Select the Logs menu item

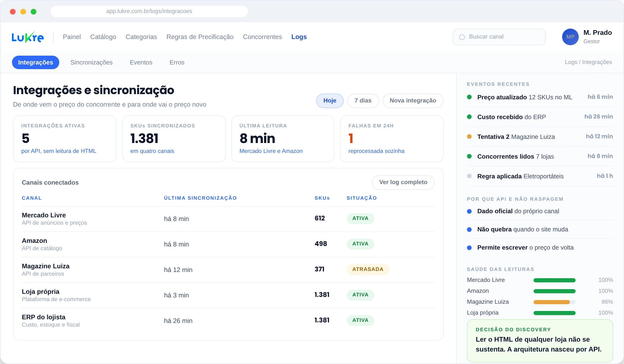pos(299,37)
